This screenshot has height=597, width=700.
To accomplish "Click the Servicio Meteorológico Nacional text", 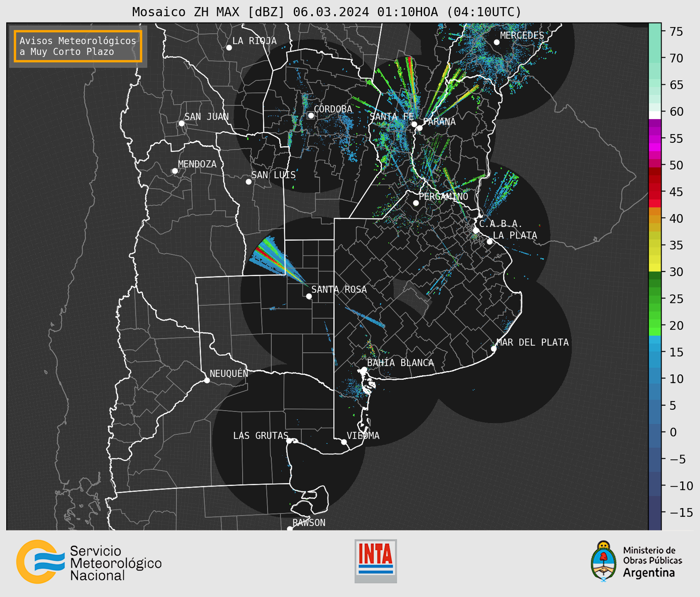I will [116, 563].
